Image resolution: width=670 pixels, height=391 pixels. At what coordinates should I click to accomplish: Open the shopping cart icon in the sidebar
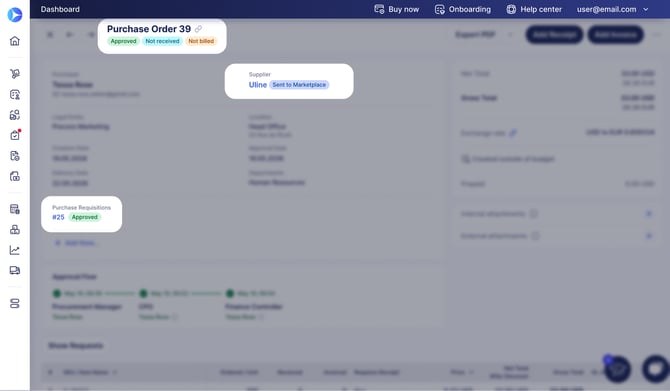click(15, 73)
